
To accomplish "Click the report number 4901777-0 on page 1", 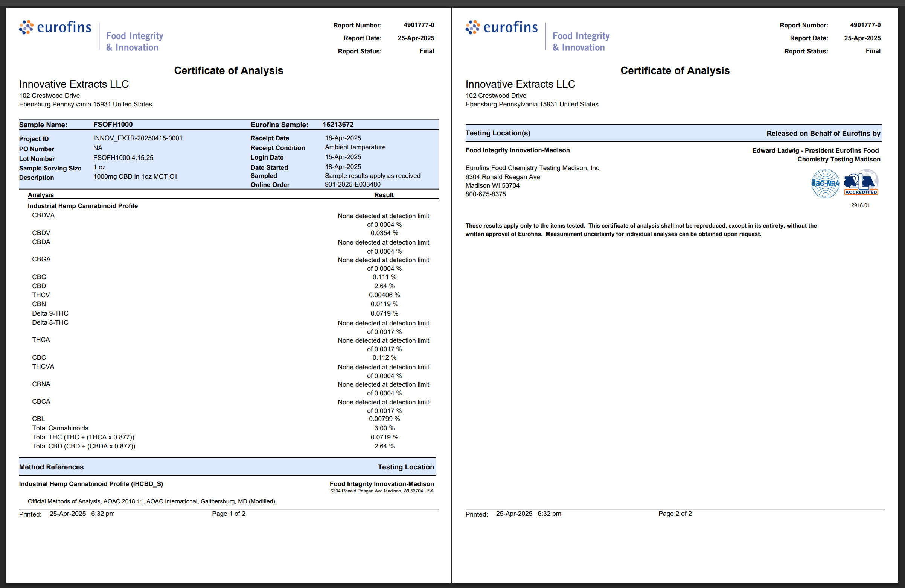I will tap(419, 25).
